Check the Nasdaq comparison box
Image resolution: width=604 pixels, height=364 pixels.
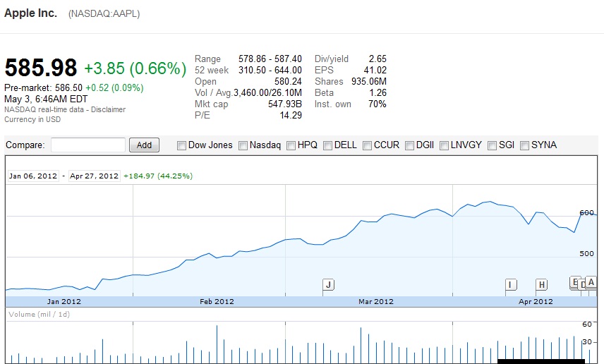[243, 145]
